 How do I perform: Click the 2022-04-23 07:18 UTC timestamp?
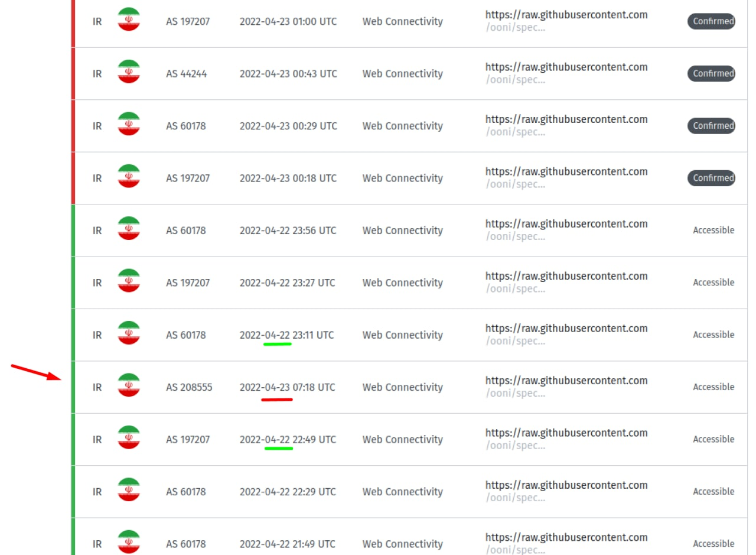click(288, 387)
